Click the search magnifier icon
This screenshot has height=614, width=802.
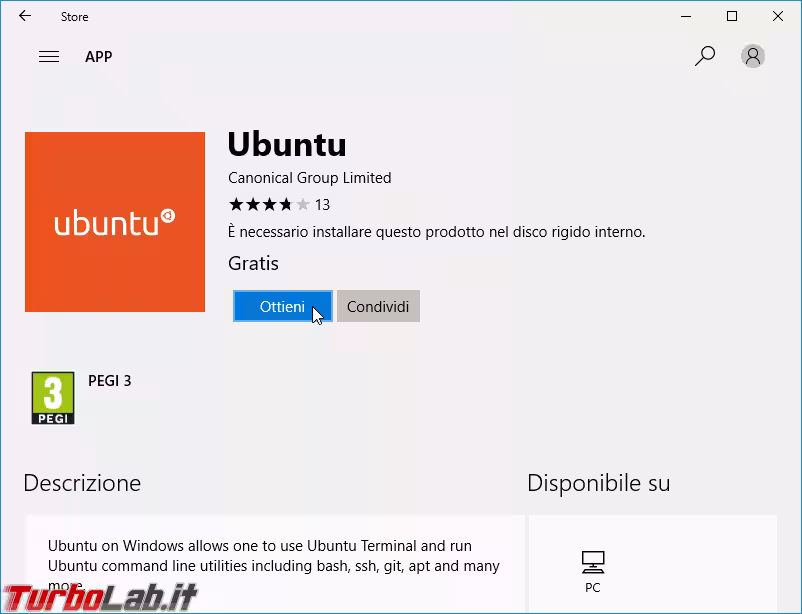coord(704,56)
